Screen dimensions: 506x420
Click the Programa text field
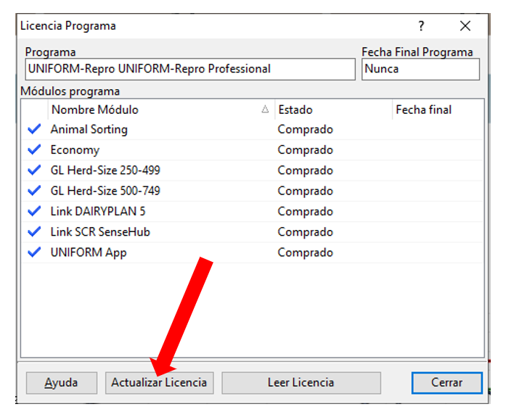[190, 69]
